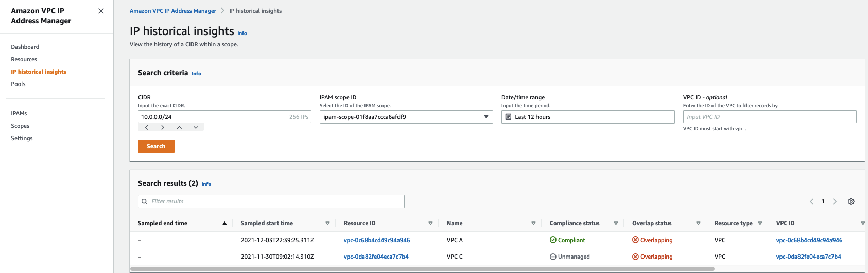Click Compliant status text
Image resolution: width=868 pixels, height=273 pixels.
(x=571, y=240)
